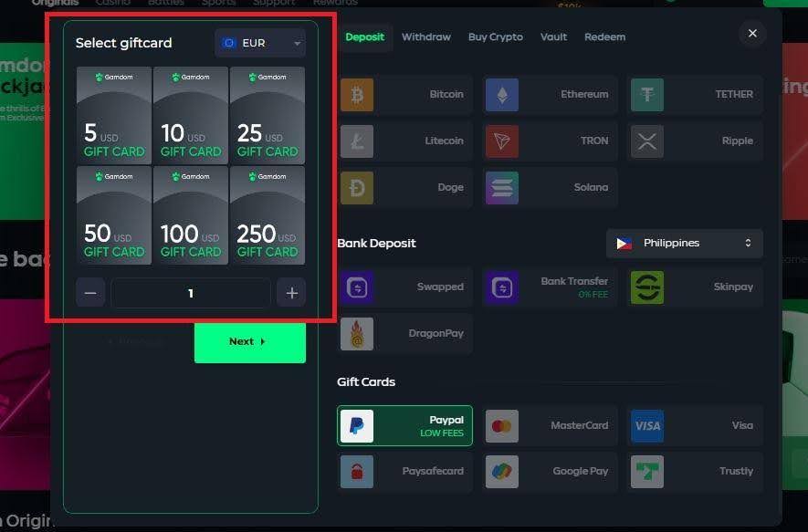Screen dimensions: 808x532
Task: Choose the 50 USD gift card
Action: pyautogui.click(x=114, y=216)
